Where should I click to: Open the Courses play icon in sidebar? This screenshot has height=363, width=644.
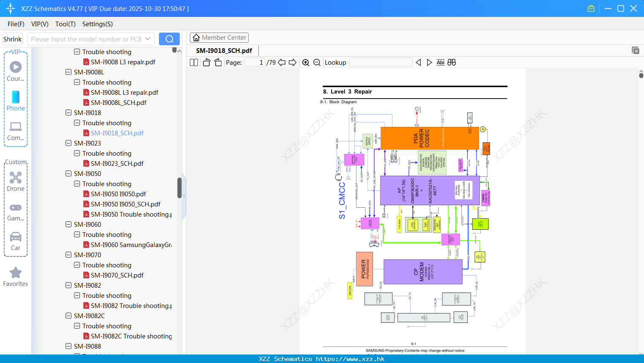click(x=16, y=67)
